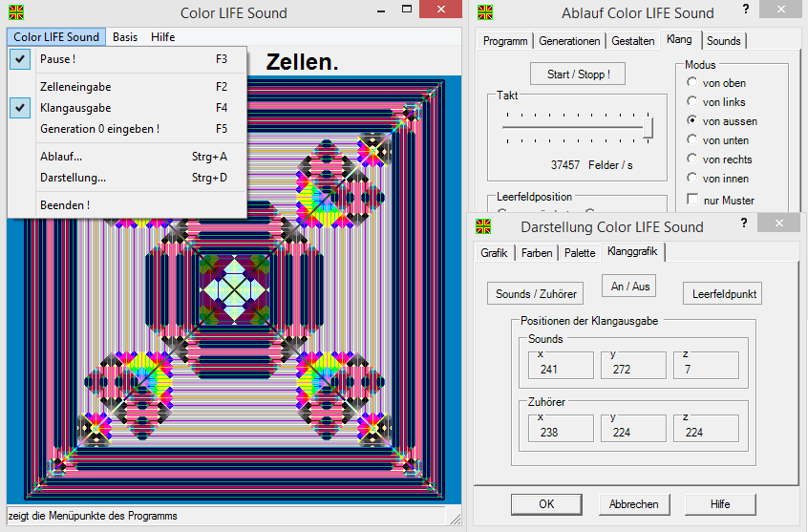The width and height of the screenshot is (808, 532).
Task: Toggle the Pause ! menu entry
Action: click(x=127, y=59)
